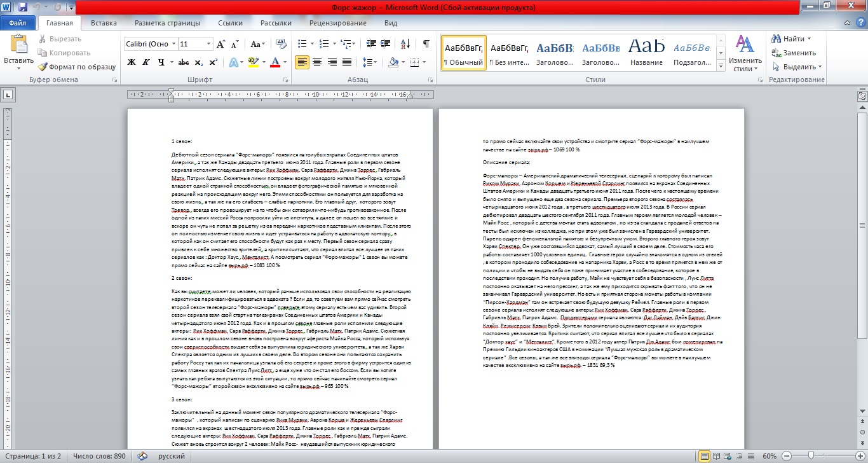Viewport: 868px width, 463px height.
Task: Save the document from Quick Access Toolbar
Action: [x=23, y=8]
